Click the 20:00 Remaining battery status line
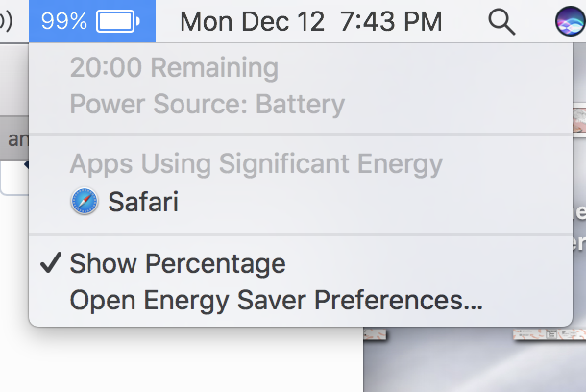This screenshot has width=586, height=392. (x=174, y=67)
